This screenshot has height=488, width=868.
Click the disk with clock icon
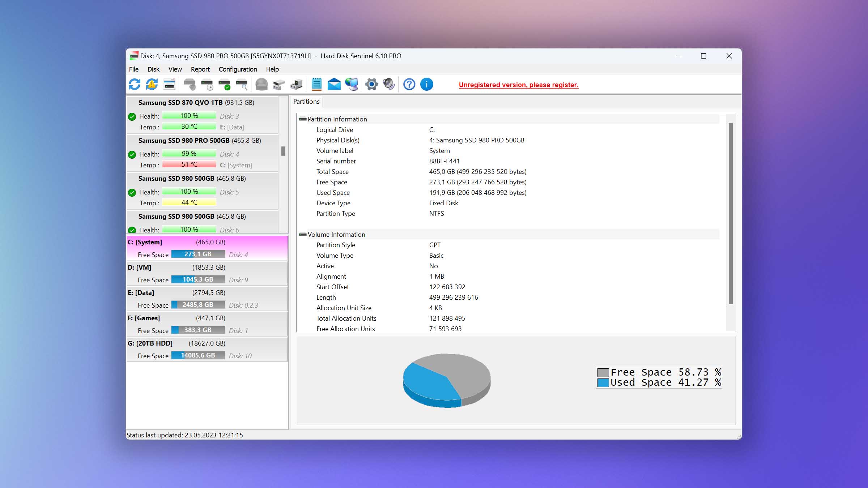[207, 85]
